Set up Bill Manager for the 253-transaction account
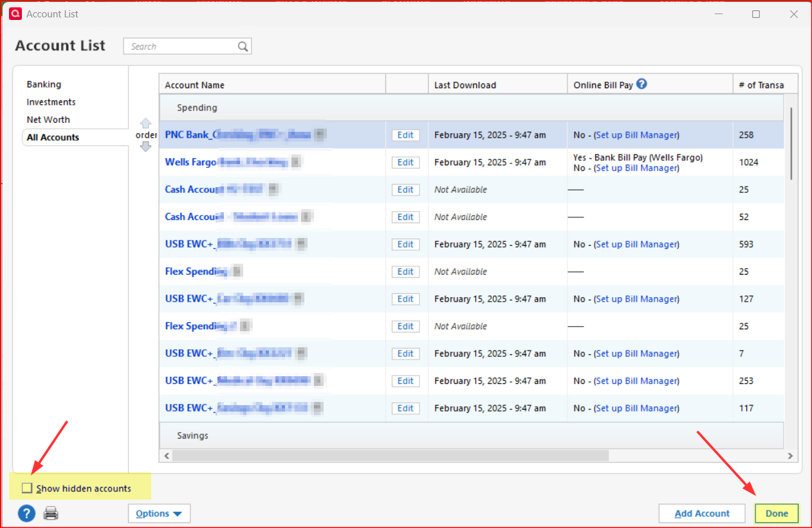 tap(636, 381)
